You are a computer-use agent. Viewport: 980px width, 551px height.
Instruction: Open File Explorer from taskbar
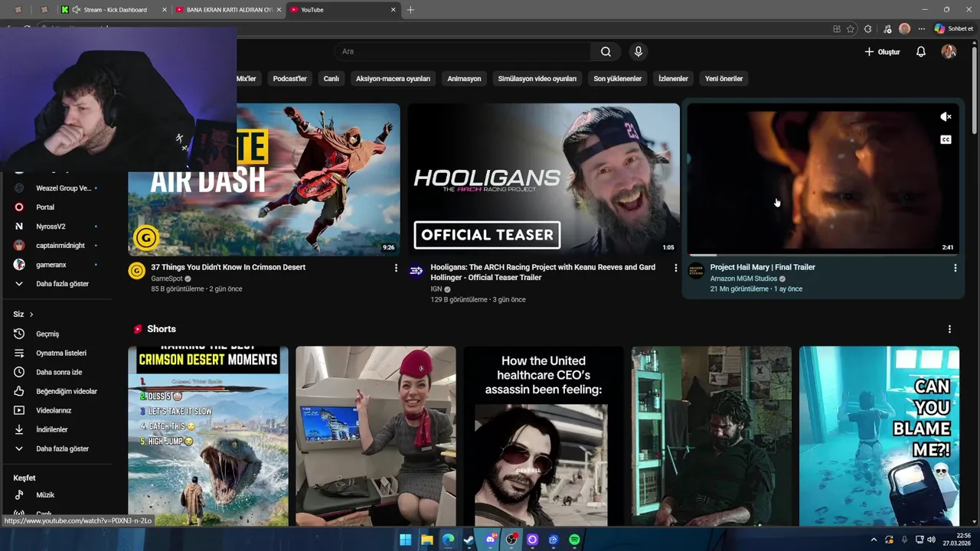coord(426,540)
